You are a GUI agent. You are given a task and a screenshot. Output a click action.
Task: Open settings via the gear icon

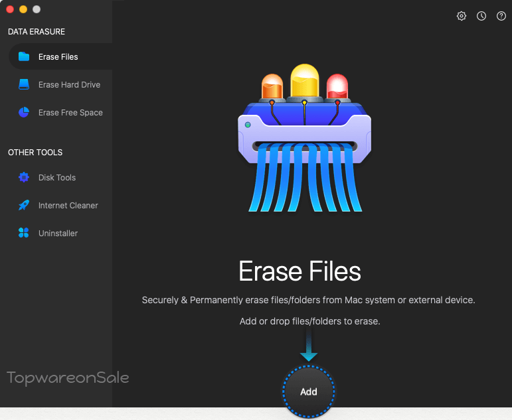point(462,16)
